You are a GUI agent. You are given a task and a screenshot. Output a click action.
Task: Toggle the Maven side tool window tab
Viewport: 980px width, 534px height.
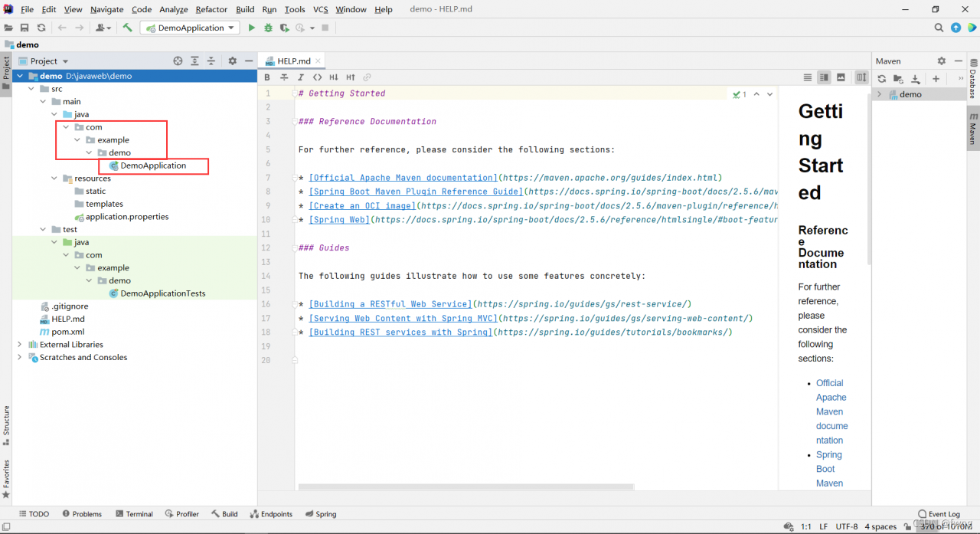click(973, 128)
